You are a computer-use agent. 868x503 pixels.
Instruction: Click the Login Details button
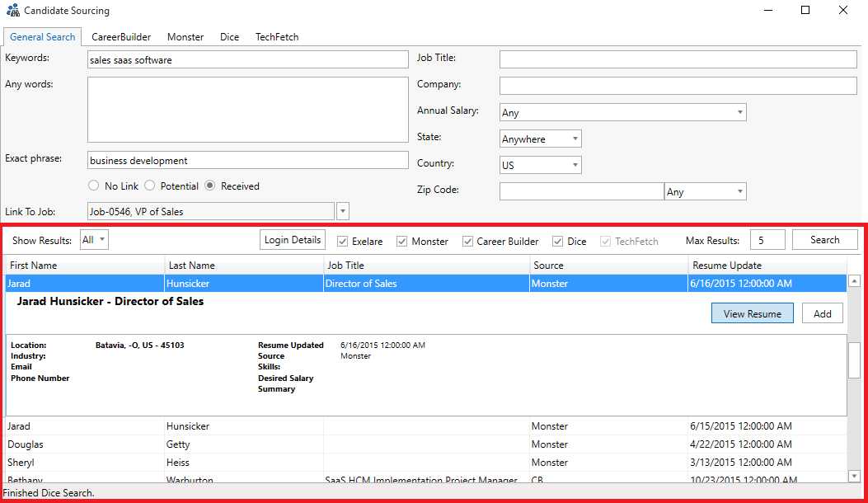[x=293, y=240]
